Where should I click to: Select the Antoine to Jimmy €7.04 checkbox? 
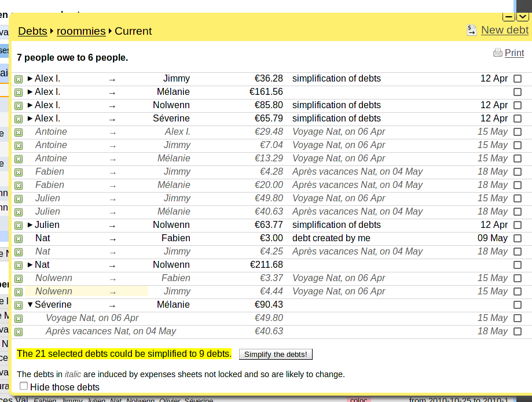tap(518, 145)
